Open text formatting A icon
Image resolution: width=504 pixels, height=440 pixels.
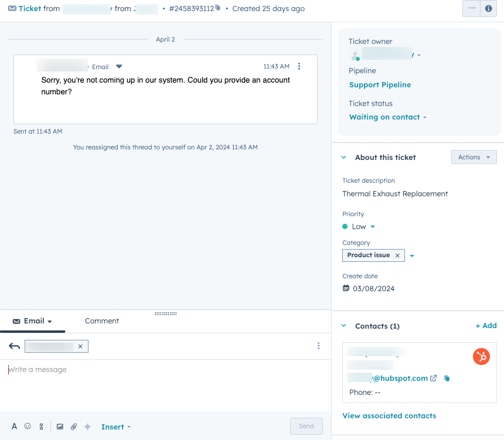coord(14,427)
